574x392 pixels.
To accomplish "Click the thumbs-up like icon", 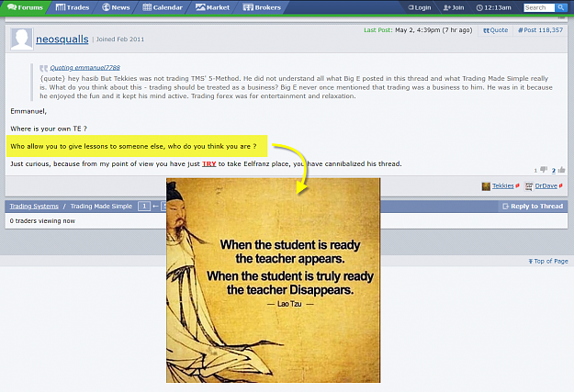I will click(x=561, y=170).
